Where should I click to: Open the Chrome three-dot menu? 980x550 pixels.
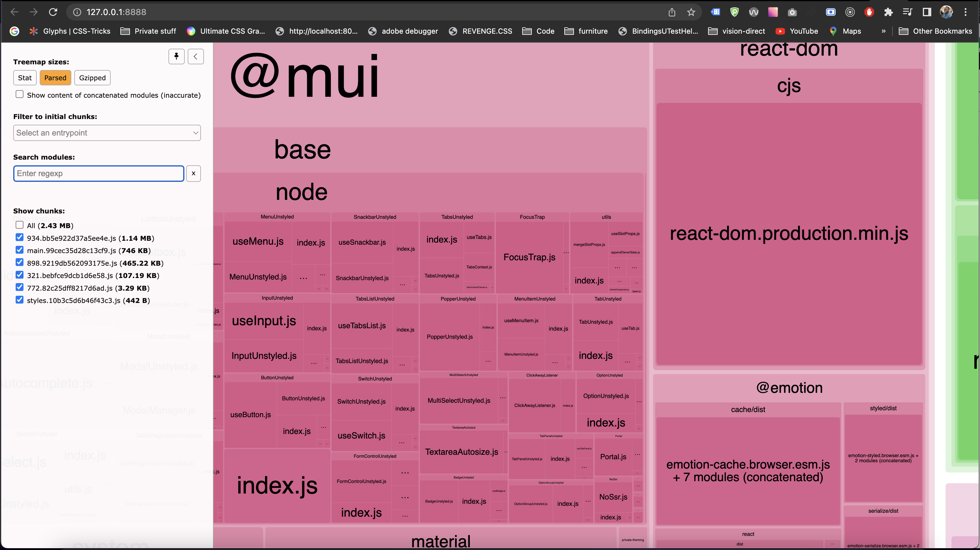965,12
